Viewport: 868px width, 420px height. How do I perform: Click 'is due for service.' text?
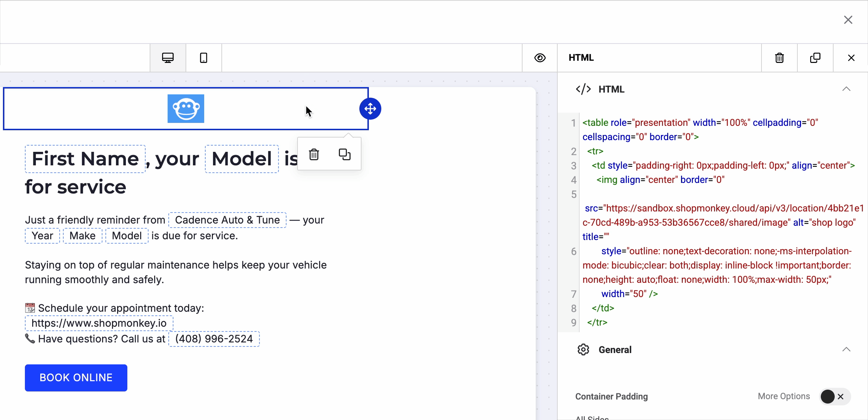(195, 236)
